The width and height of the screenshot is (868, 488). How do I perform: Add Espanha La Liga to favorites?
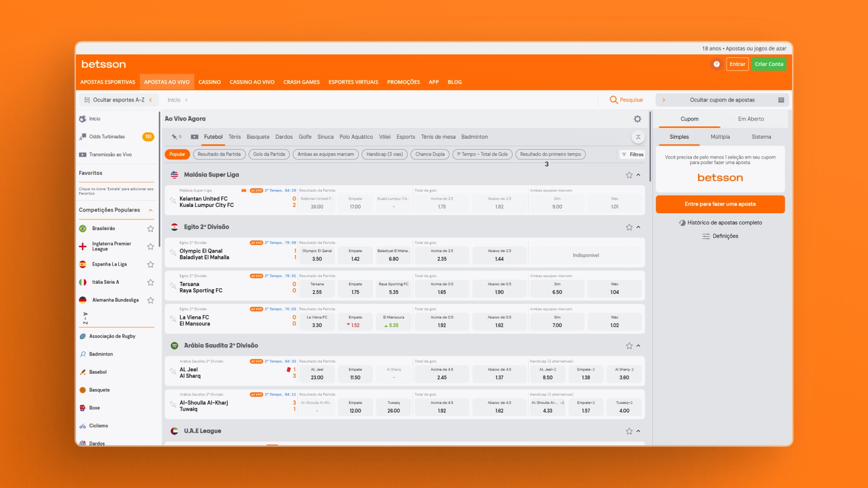click(x=151, y=264)
